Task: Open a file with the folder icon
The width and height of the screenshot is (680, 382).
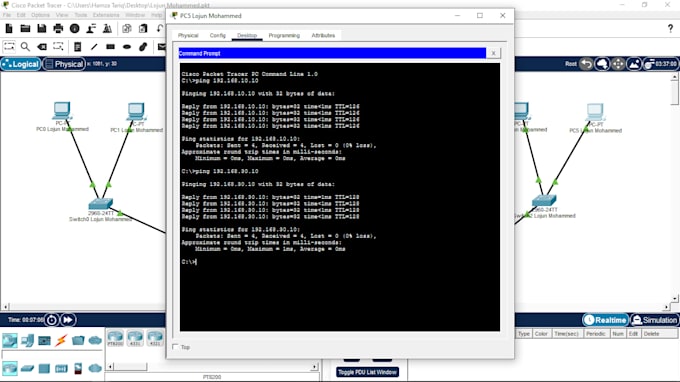Action: (x=25, y=29)
